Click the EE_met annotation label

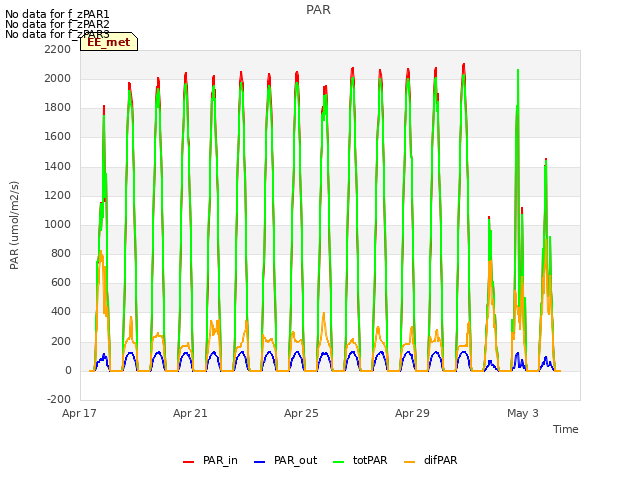pyautogui.click(x=109, y=42)
